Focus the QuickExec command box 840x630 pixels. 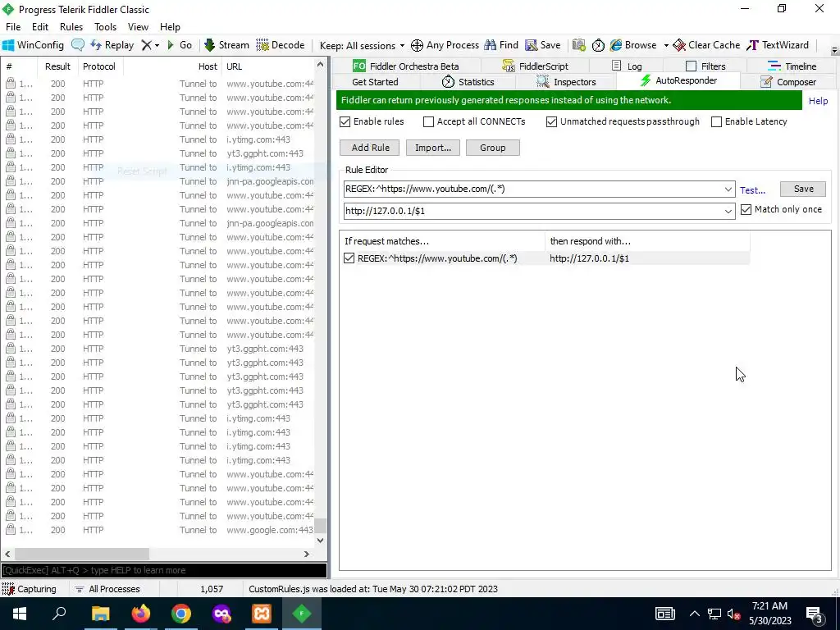pos(164,570)
